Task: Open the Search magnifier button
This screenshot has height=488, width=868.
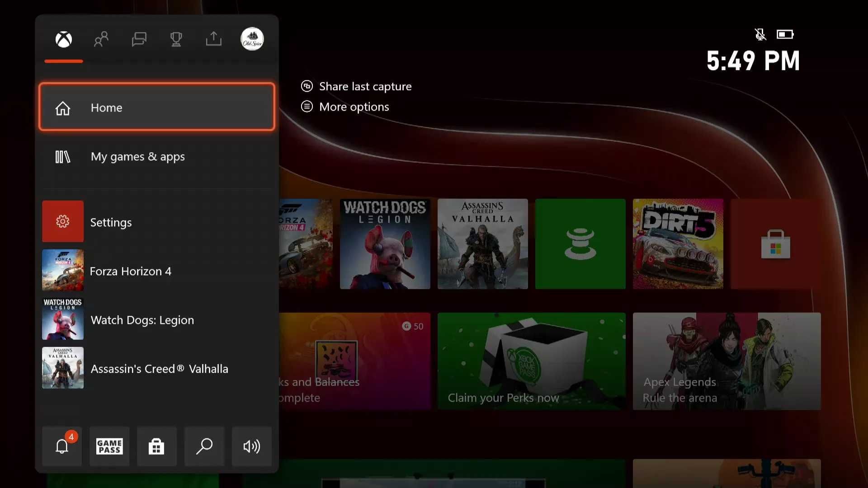Action: (204, 446)
